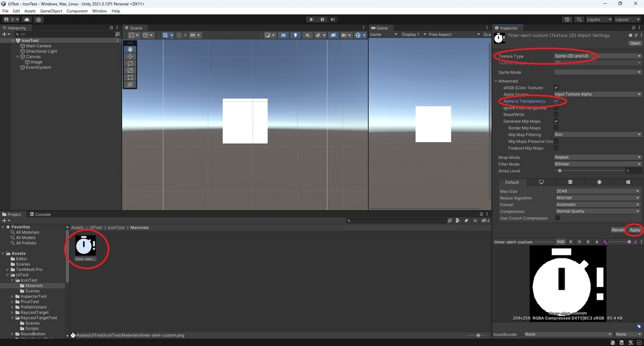Toggle scene lighting bulb icon
The image size is (644, 346).
pos(295,35)
